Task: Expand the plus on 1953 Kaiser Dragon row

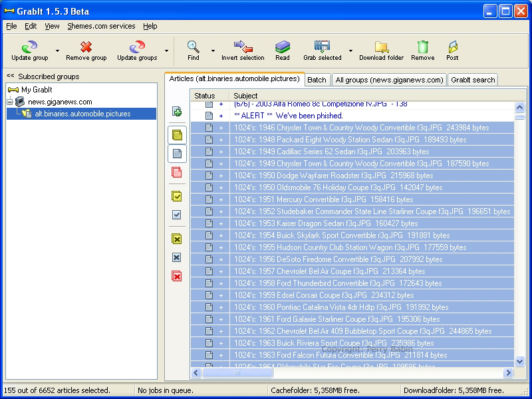Action: point(221,223)
